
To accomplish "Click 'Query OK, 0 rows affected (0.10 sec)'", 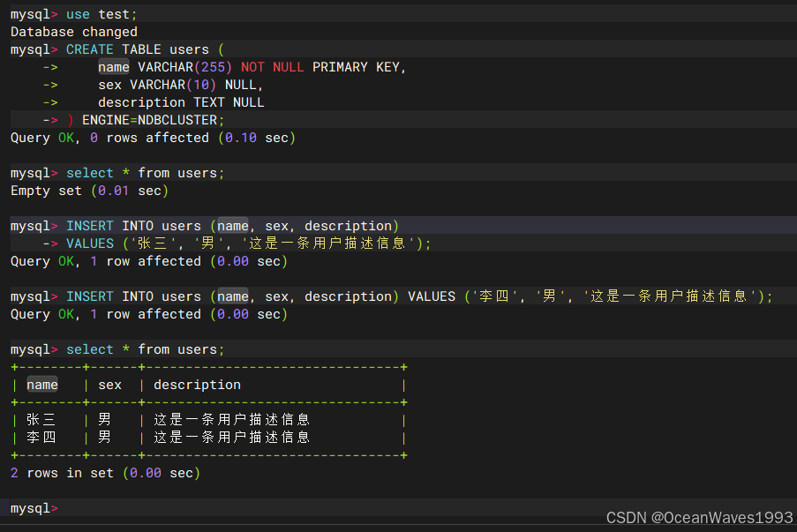I will [x=153, y=139].
